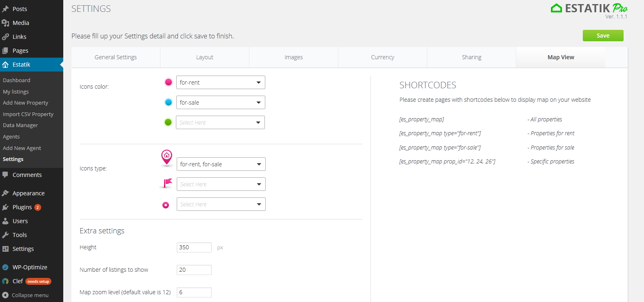Click the Plugins plug icon in sidebar
The height and width of the screenshot is (302, 644).
[5, 207]
